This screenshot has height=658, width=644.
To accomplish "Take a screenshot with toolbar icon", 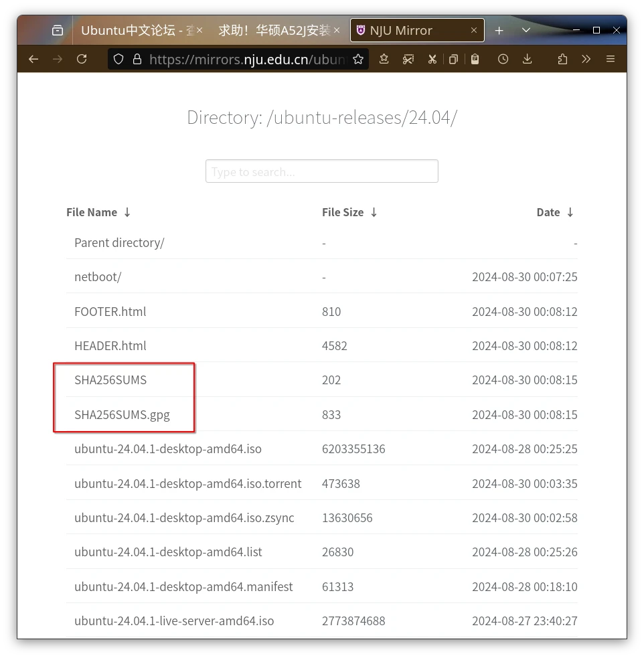I will (x=408, y=59).
